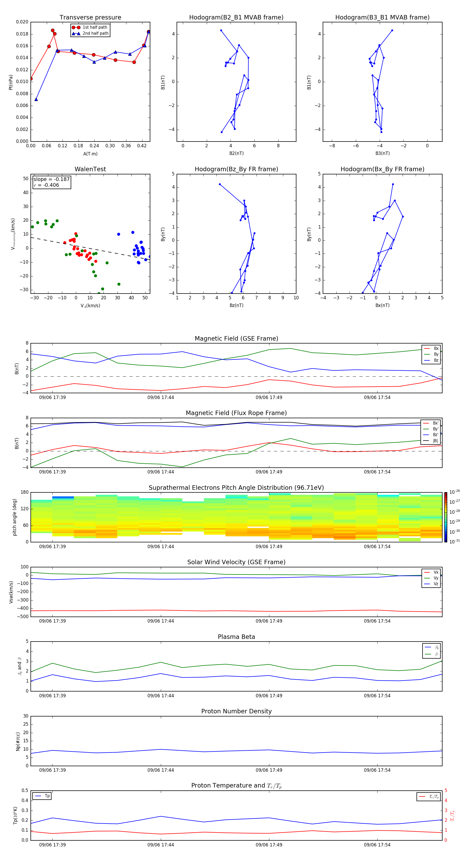Click the 'Bz(nT)' x-axis label
Screen dimensions: 473x868
point(236,305)
